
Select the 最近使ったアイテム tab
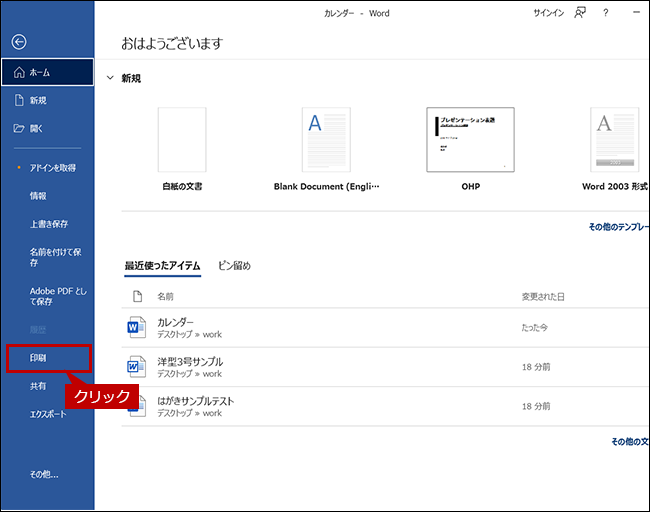(x=162, y=266)
